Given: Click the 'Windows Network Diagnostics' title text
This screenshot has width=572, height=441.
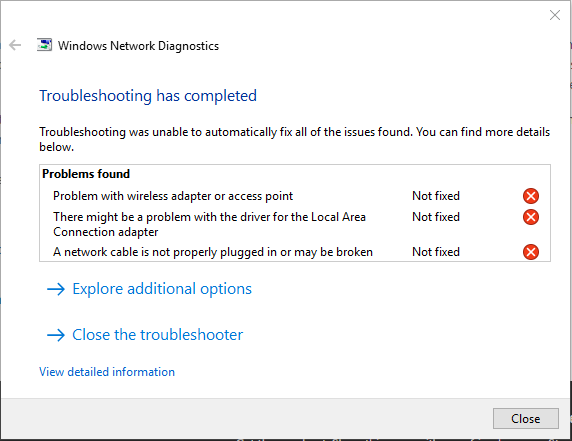Looking at the screenshot, I should 138,46.
